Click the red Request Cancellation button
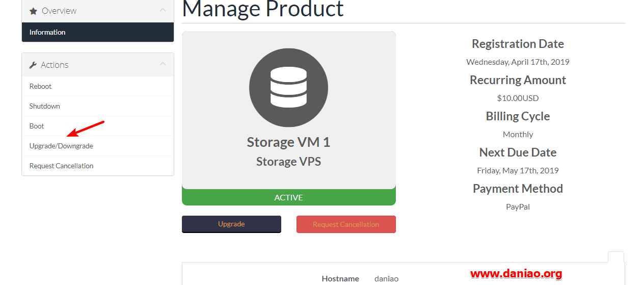 pyautogui.click(x=346, y=224)
